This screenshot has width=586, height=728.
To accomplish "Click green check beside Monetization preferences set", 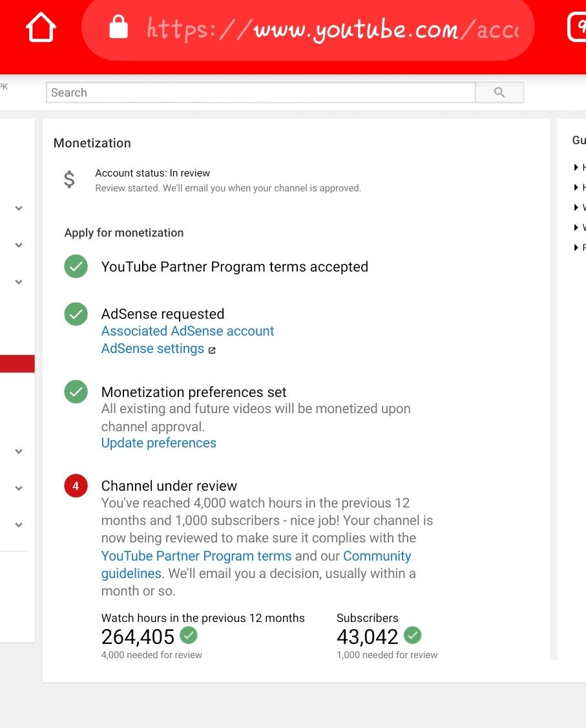I will coord(76,392).
